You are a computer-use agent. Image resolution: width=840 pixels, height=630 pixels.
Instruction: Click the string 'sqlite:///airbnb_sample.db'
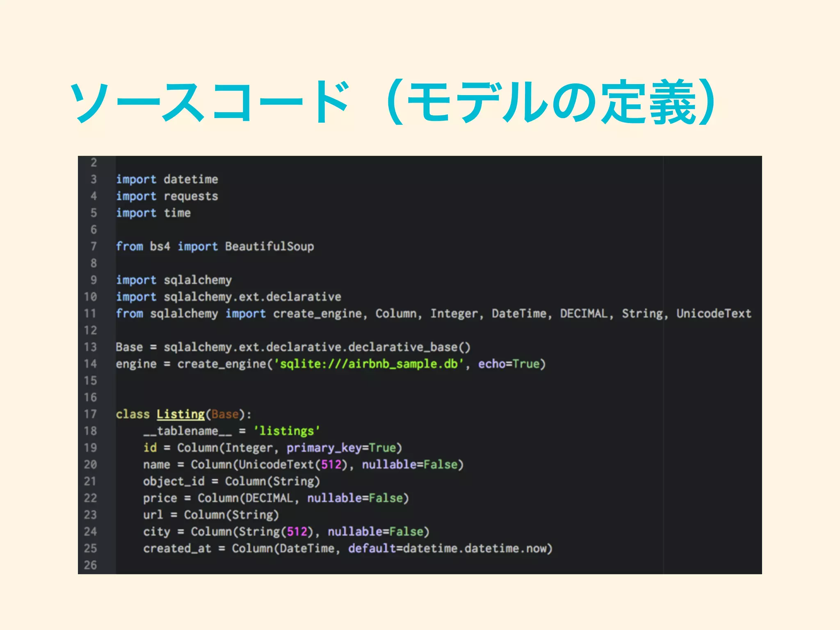(368, 364)
